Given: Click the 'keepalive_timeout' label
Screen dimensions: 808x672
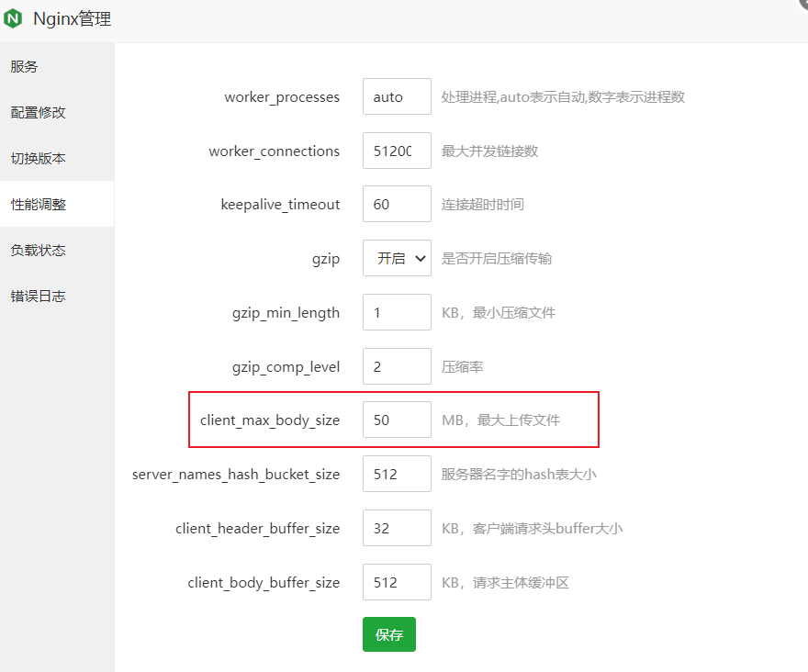Looking at the screenshot, I should (280, 205).
